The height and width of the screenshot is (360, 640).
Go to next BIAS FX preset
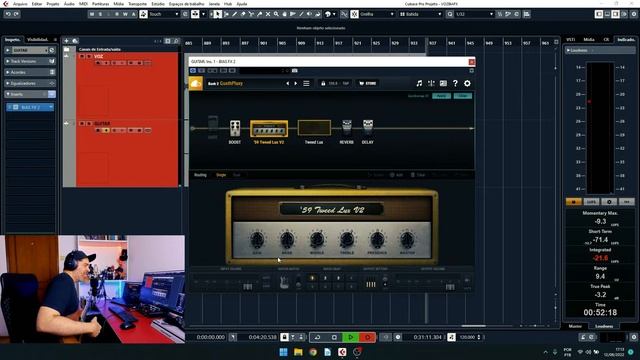coord(296,83)
